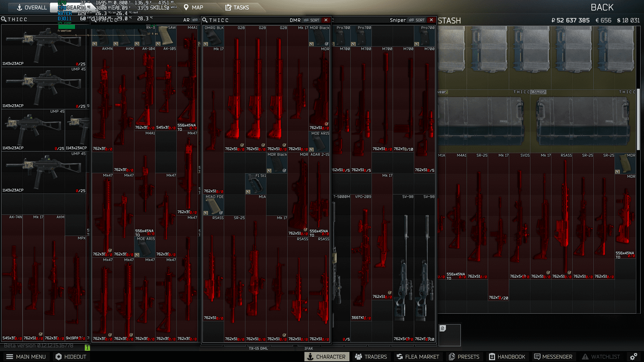The width and height of the screenshot is (644, 362).
Task: Select the RK-3 grip in AR case
Action: (145, 36)
